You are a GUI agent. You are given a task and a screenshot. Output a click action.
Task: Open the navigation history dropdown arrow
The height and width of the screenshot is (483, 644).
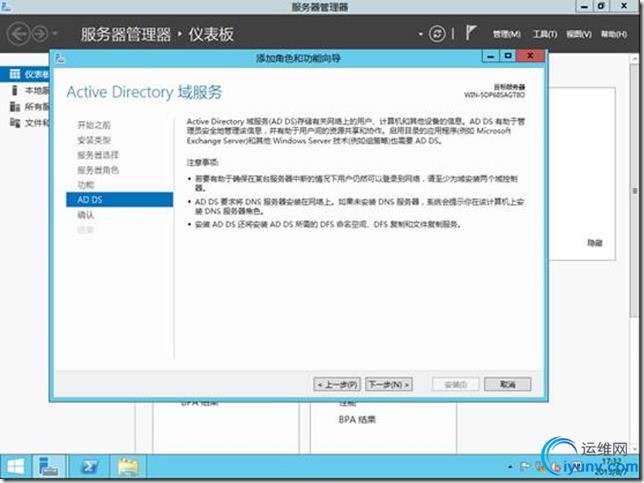[x=55, y=33]
